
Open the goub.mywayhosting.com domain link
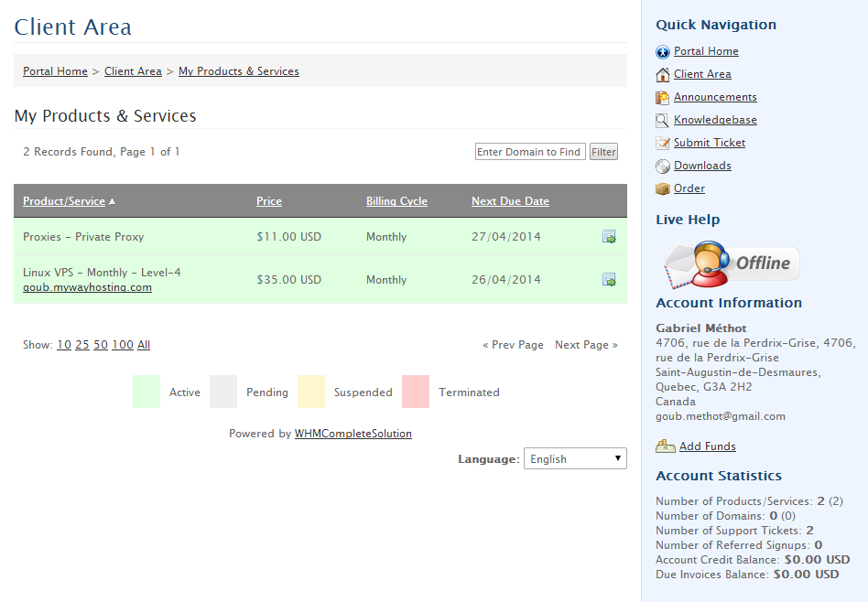[88, 287]
